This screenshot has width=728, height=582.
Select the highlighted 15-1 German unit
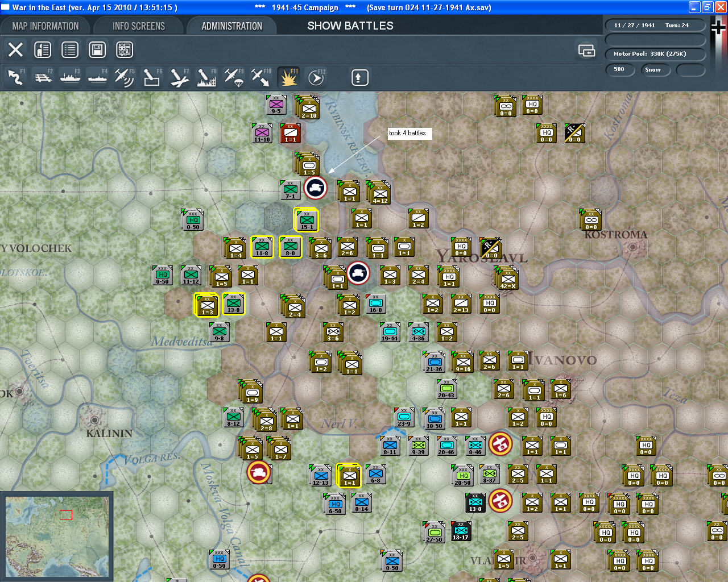(x=307, y=220)
